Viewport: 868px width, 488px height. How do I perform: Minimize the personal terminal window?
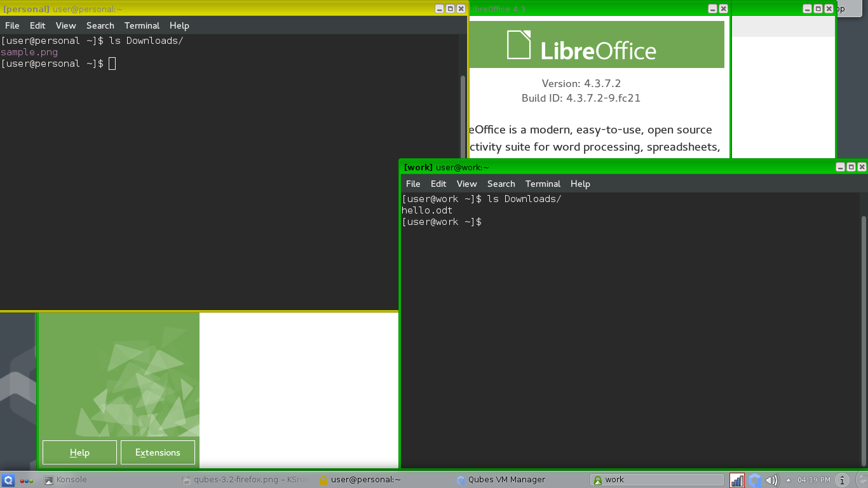(439, 9)
